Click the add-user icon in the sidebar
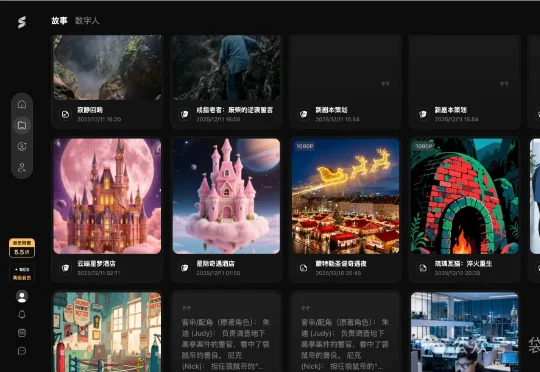540x372 pixels. (22, 167)
